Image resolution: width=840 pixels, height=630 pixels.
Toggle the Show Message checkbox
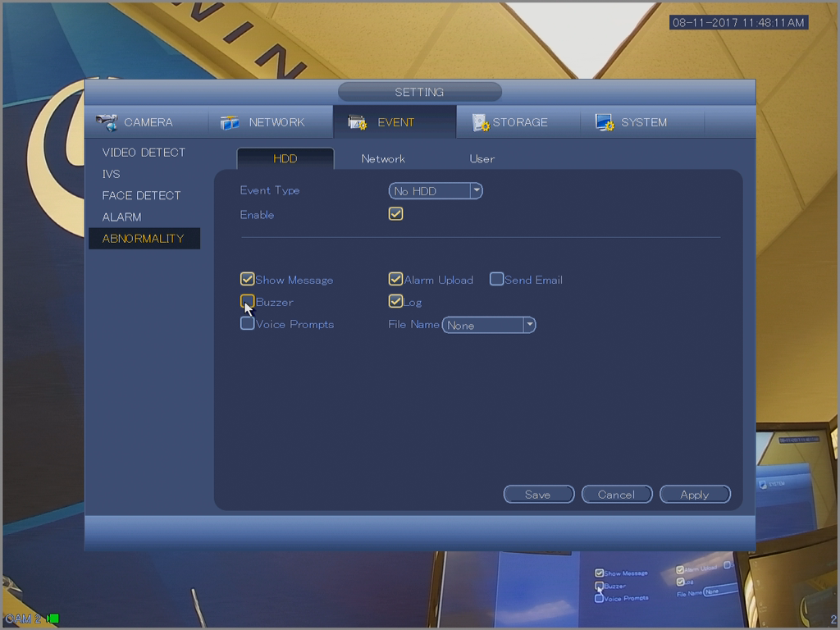(247, 280)
